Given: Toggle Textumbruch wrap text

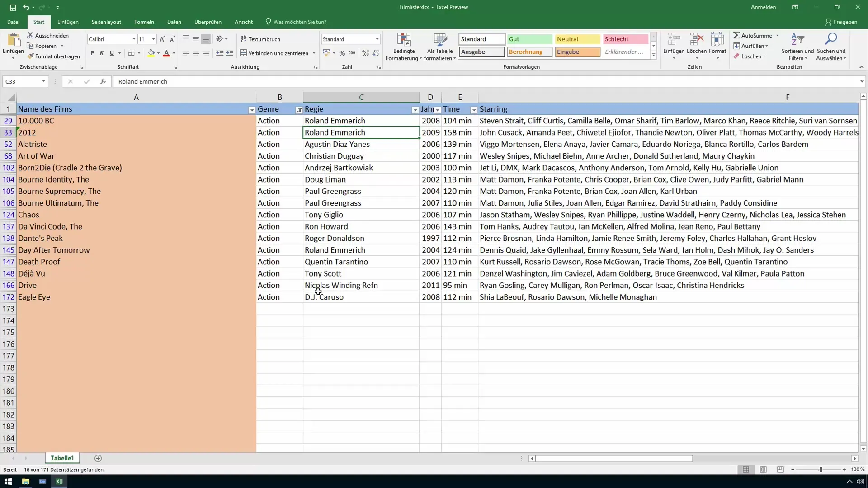Looking at the screenshot, I should pos(260,39).
